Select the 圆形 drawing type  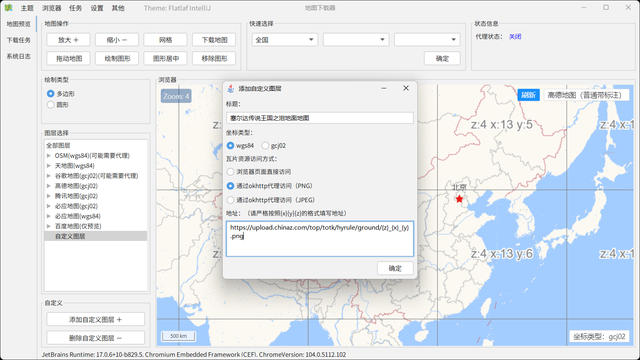(x=51, y=105)
